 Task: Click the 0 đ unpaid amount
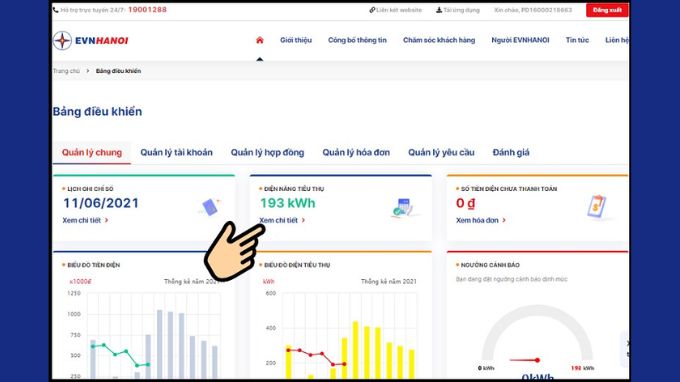465,203
